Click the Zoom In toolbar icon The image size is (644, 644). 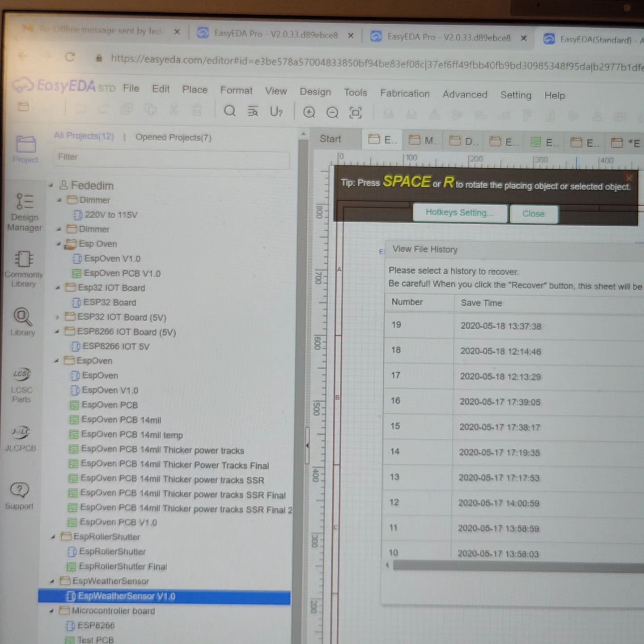(x=309, y=112)
